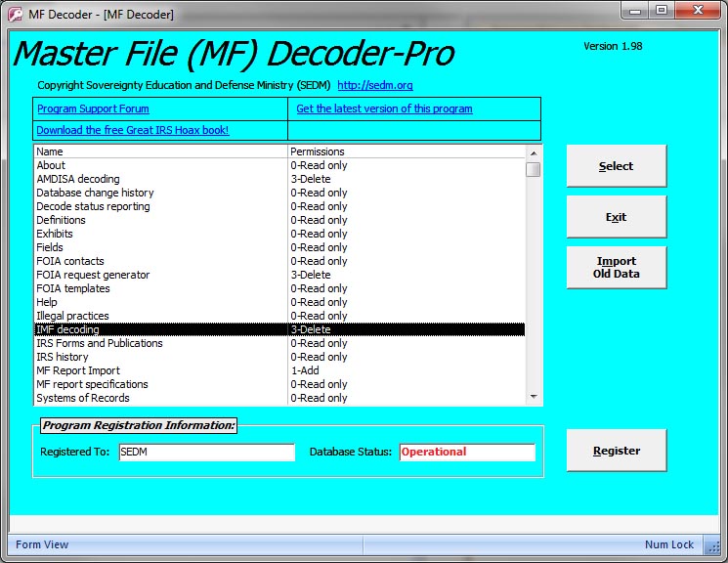
Task: Click the Database Status field
Action: [467, 452]
